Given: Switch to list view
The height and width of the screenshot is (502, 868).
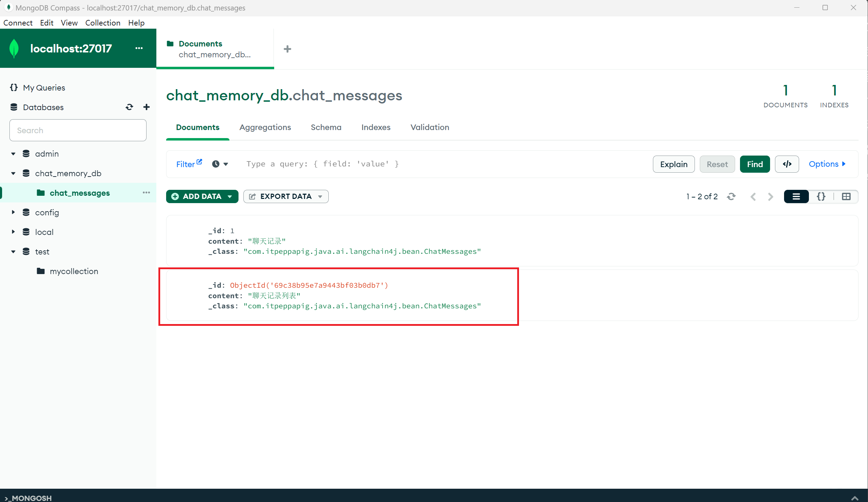Looking at the screenshot, I should 796,196.
